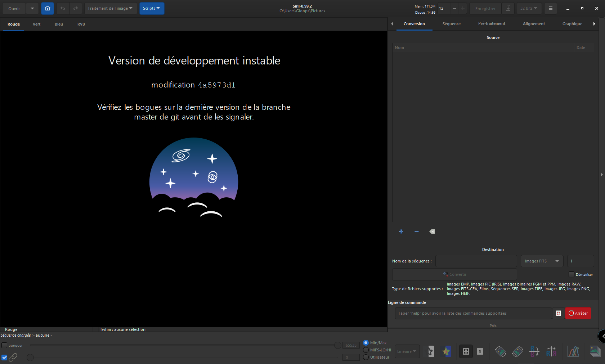Click the command line input field
605x364 pixels.
(x=473, y=313)
